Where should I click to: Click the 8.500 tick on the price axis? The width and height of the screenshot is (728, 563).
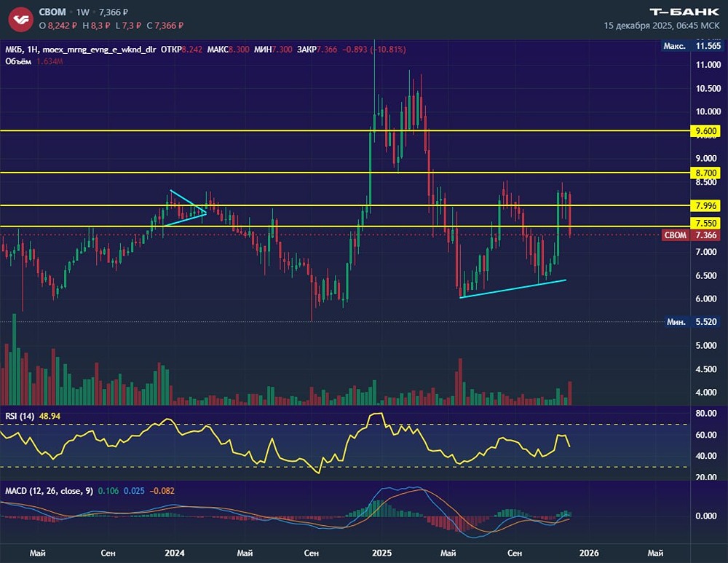(705, 182)
